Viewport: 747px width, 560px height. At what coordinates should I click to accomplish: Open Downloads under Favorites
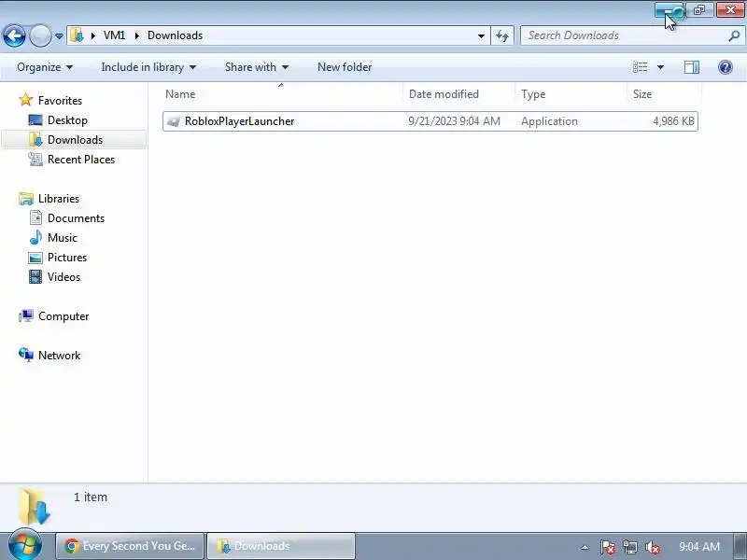pos(75,139)
